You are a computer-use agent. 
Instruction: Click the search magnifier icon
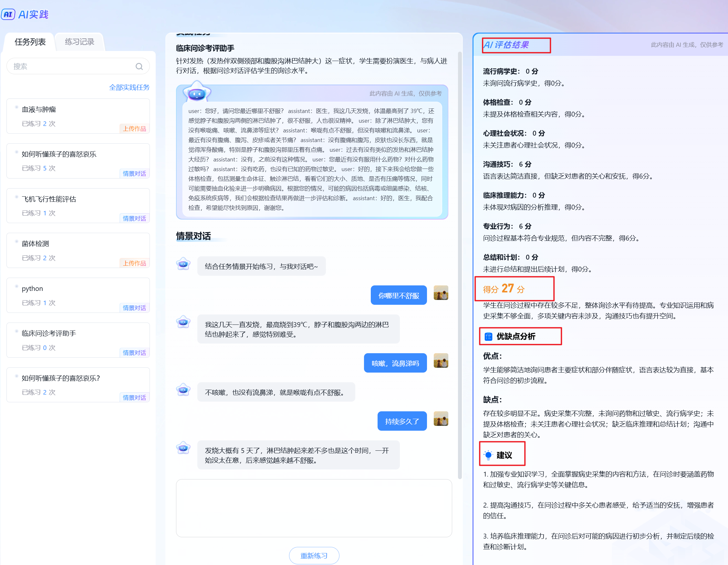click(x=139, y=66)
